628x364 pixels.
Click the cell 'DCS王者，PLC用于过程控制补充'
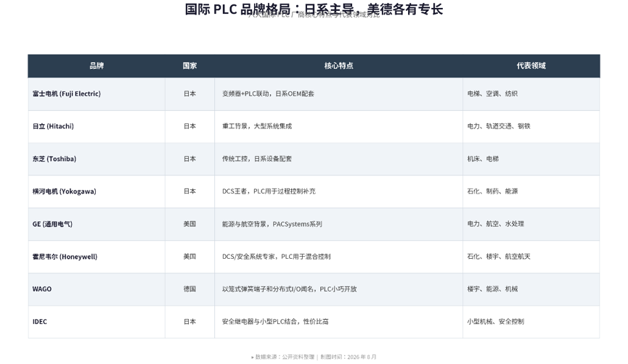click(x=339, y=191)
